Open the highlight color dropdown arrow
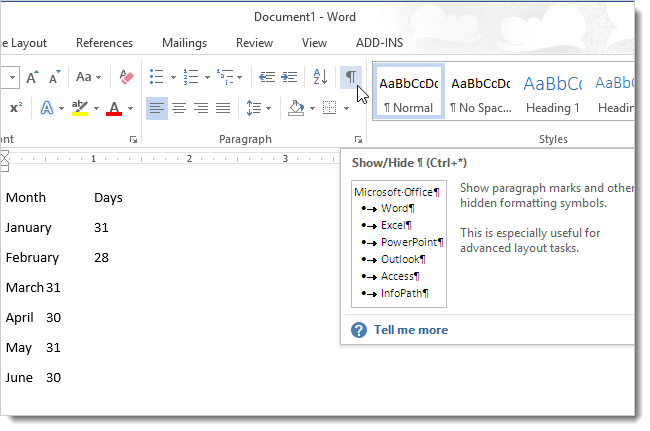 (x=96, y=109)
